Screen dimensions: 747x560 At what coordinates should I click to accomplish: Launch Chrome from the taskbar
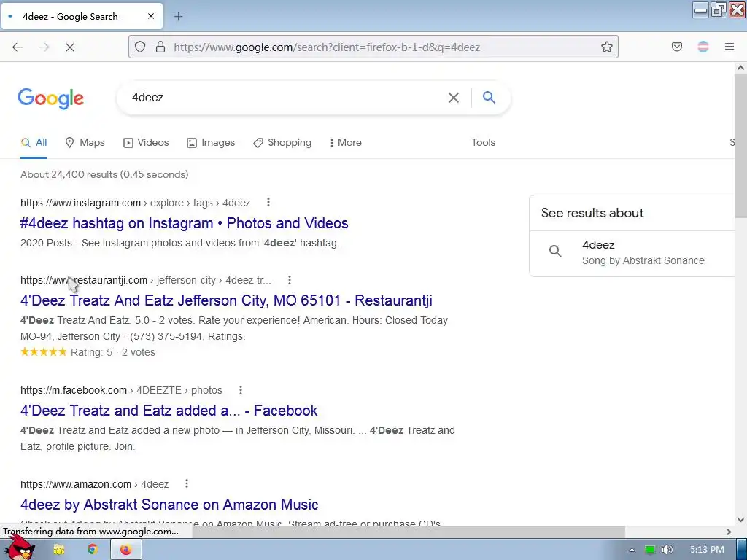pyautogui.click(x=93, y=549)
